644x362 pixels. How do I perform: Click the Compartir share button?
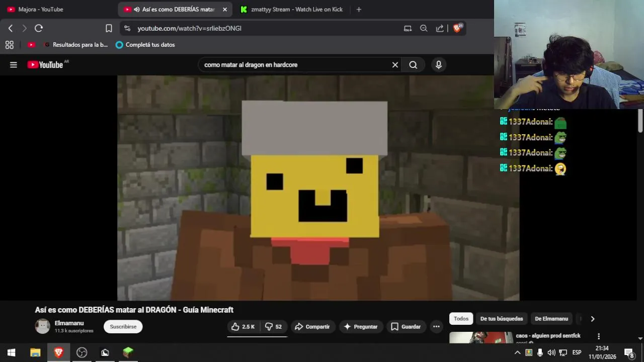[312, 326]
